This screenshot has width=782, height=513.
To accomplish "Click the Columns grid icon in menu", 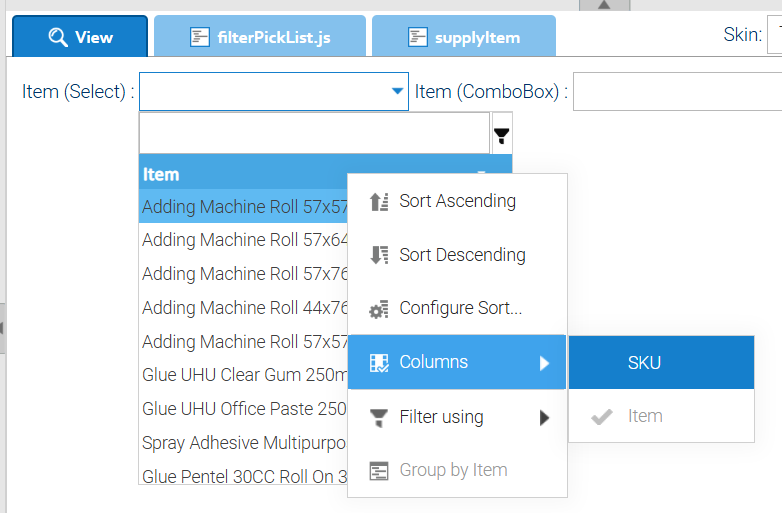I will [x=379, y=363].
